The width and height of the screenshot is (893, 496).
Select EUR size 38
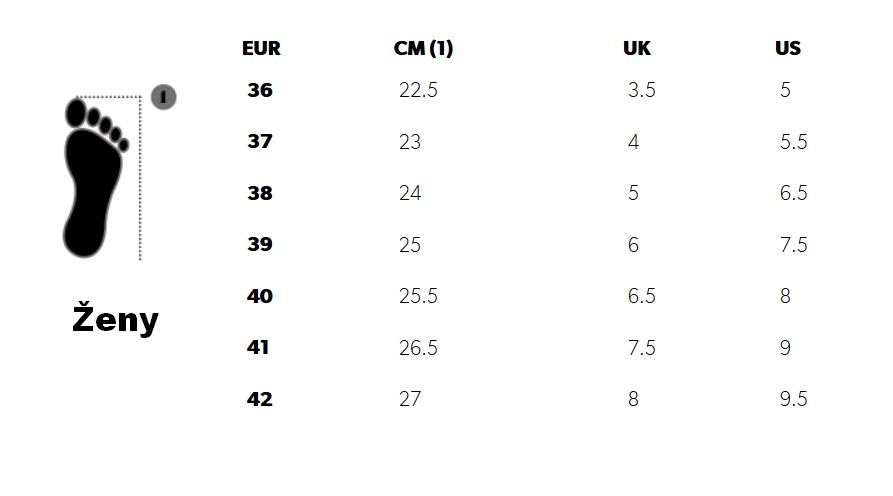pos(260,193)
